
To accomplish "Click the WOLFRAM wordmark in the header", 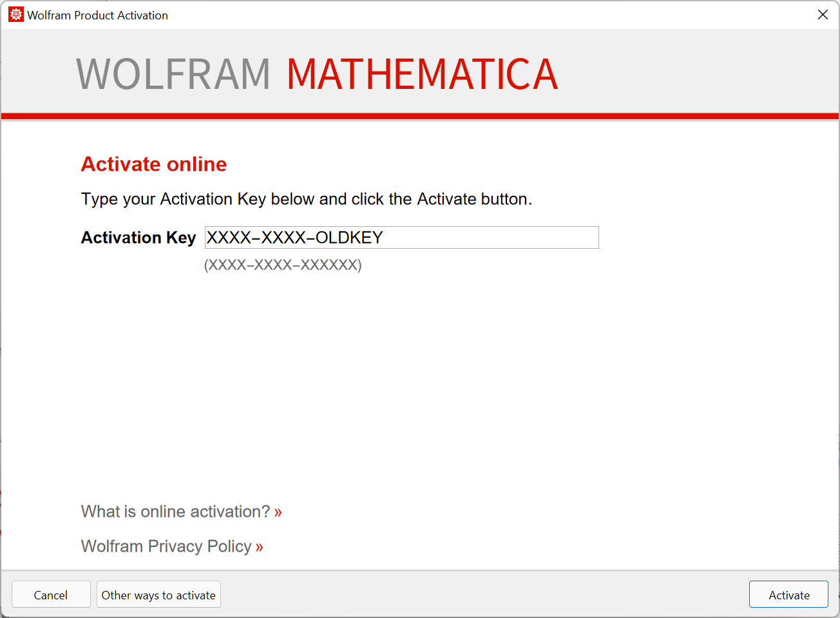I will coord(173,73).
